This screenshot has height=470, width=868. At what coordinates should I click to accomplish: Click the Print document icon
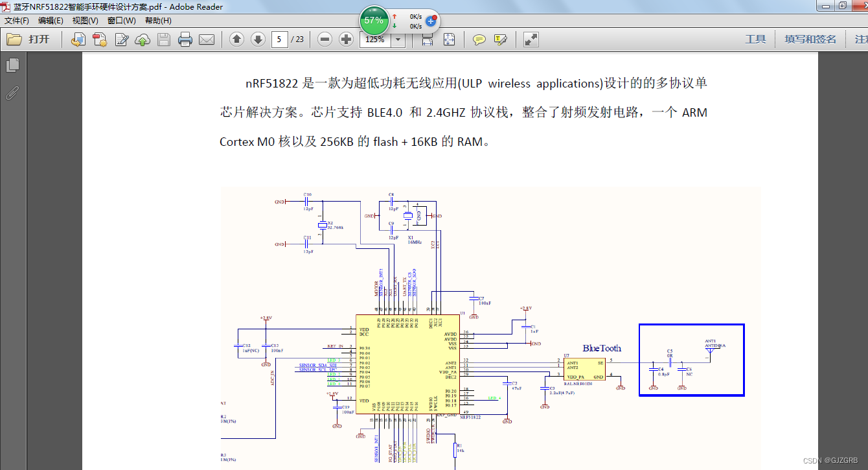185,40
